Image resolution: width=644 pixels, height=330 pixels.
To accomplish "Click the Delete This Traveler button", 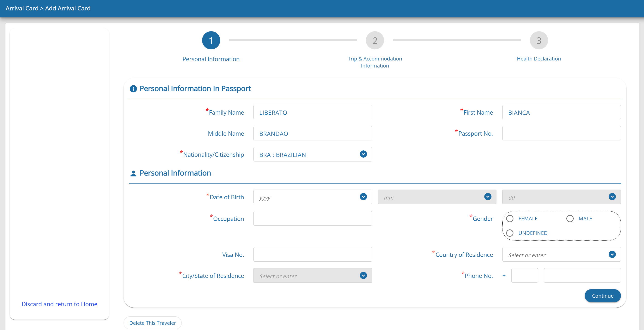I will coord(153,323).
